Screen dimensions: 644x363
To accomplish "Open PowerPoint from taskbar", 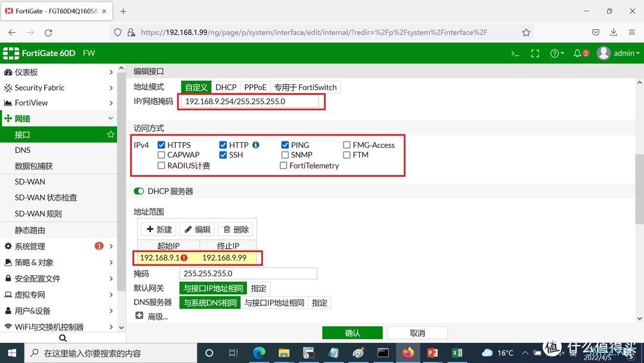I will 432,353.
